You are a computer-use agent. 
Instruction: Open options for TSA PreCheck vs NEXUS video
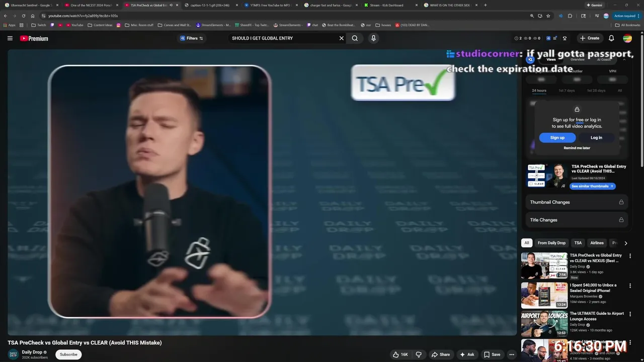pyautogui.click(x=630, y=256)
